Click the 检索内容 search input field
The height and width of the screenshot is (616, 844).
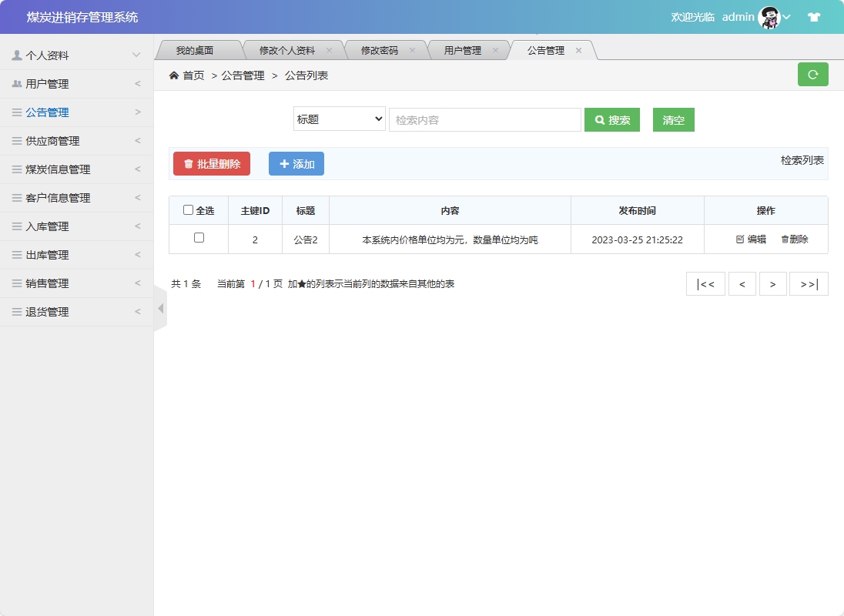[485, 119]
